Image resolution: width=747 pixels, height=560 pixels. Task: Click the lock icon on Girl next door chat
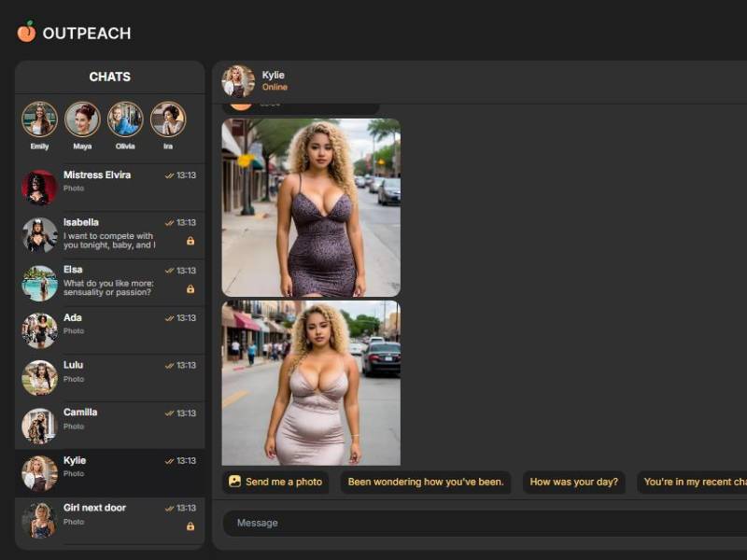point(190,526)
